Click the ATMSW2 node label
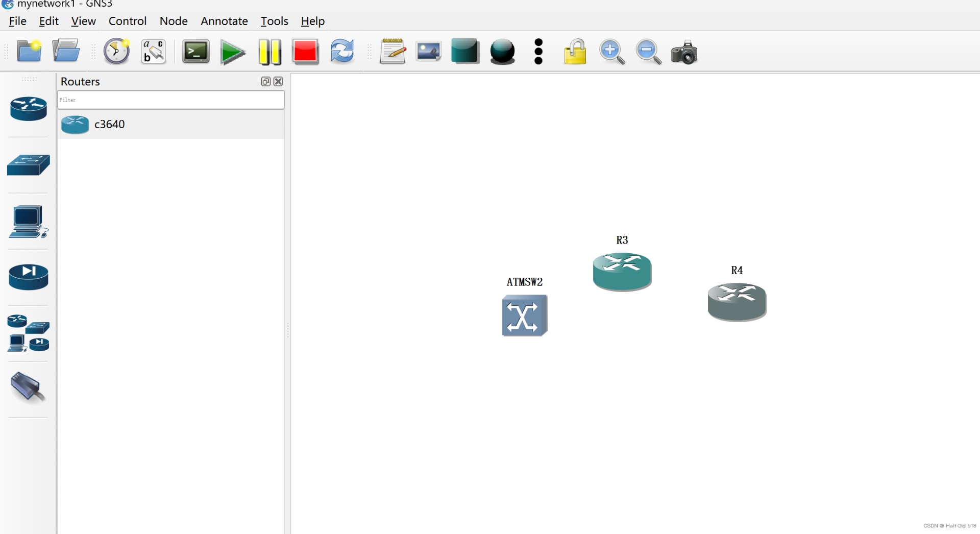The height and width of the screenshot is (534, 980). (x=525, y=282)
